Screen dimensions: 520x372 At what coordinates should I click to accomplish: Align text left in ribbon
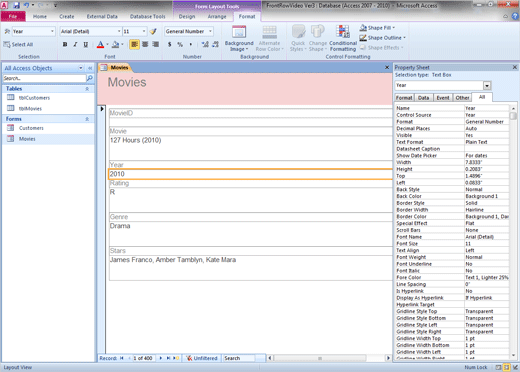coord(134,44)
